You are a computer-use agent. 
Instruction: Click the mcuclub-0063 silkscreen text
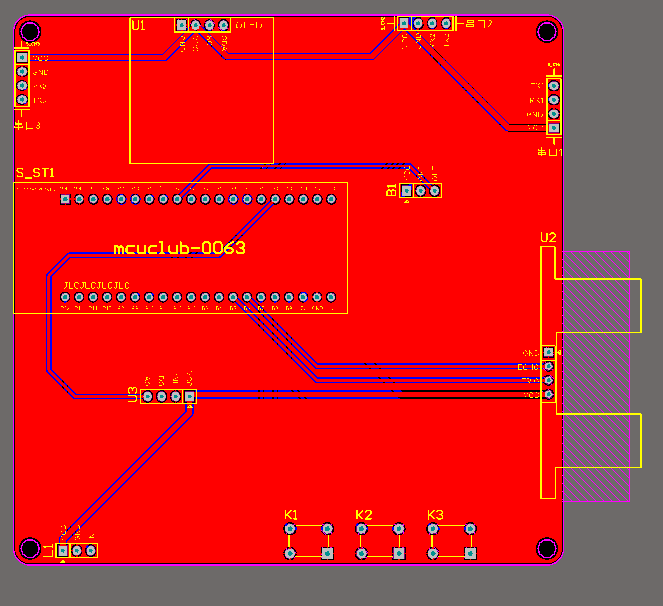[x=179, y=248]
